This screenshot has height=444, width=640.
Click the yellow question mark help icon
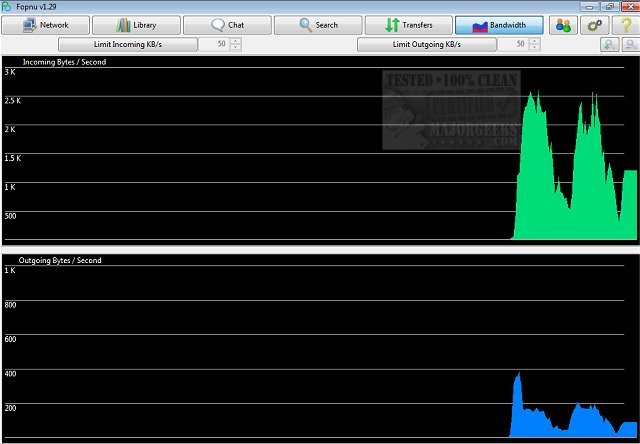tap(626, 25)
